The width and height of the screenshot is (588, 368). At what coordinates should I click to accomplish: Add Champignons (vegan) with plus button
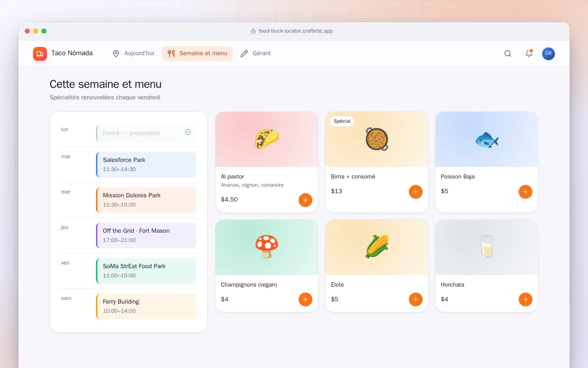tap(305, 299)
